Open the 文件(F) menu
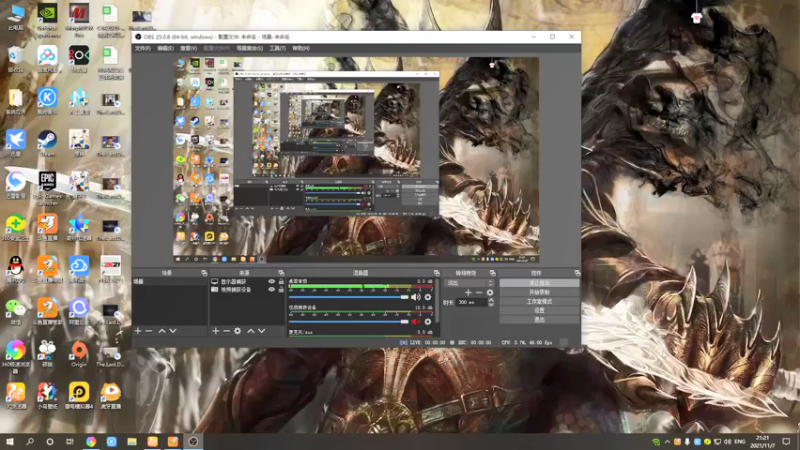 pyautogui.click(x=143, y=48)
